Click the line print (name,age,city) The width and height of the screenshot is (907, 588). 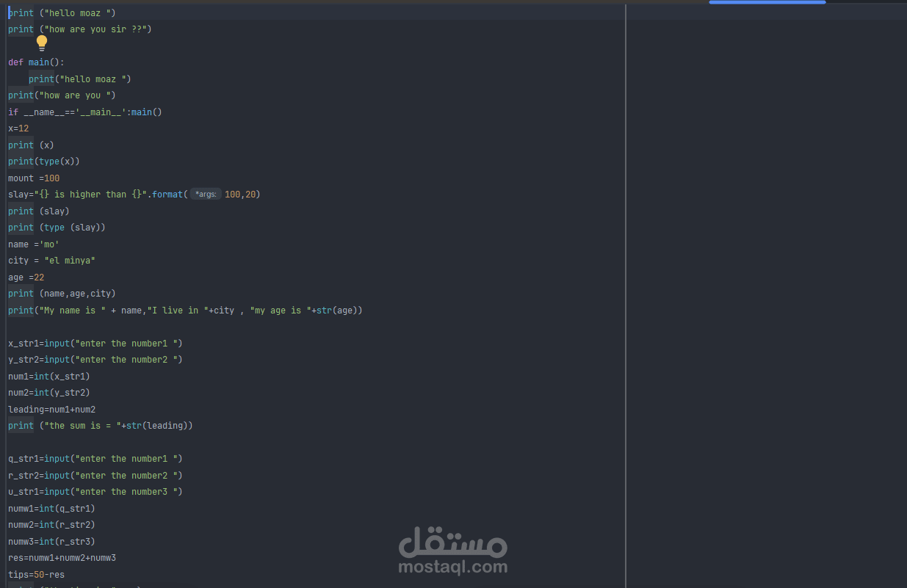pos(62,294)
